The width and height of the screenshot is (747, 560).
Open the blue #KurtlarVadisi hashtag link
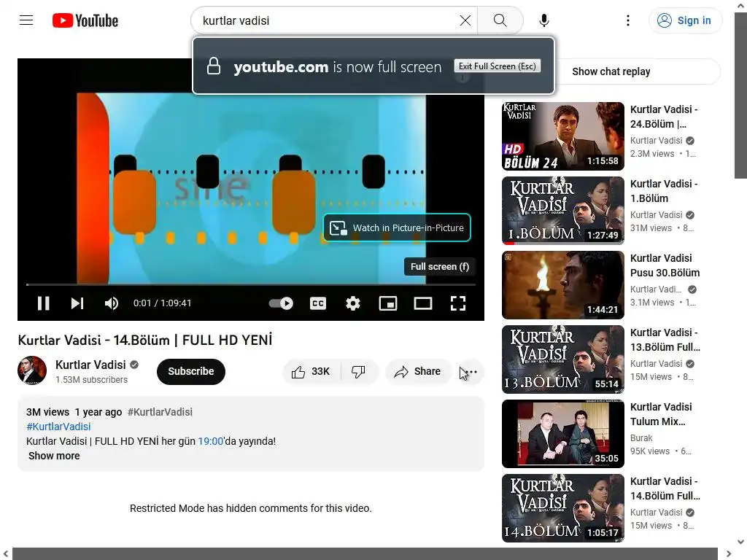pos(58,427)
